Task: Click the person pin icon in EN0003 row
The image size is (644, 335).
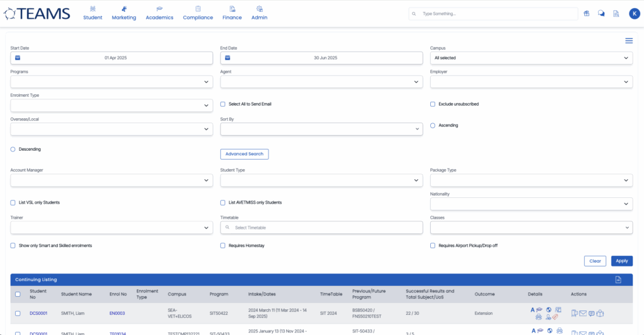Action: pyautogui.click(x=548, y=317)
